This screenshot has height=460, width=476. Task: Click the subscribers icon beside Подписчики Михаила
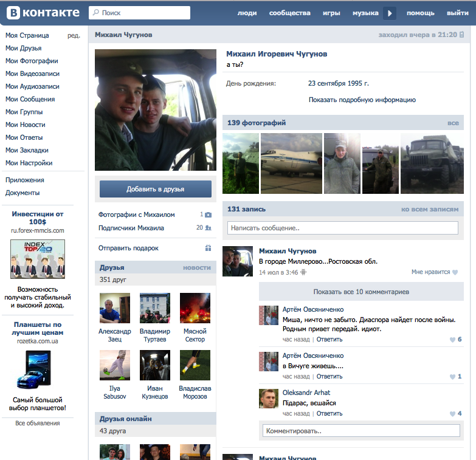coord(208,228)
